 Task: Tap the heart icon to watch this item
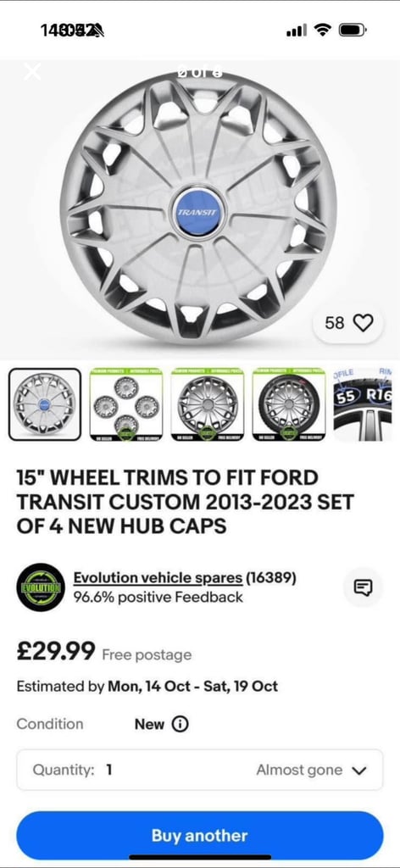[363, 323]
